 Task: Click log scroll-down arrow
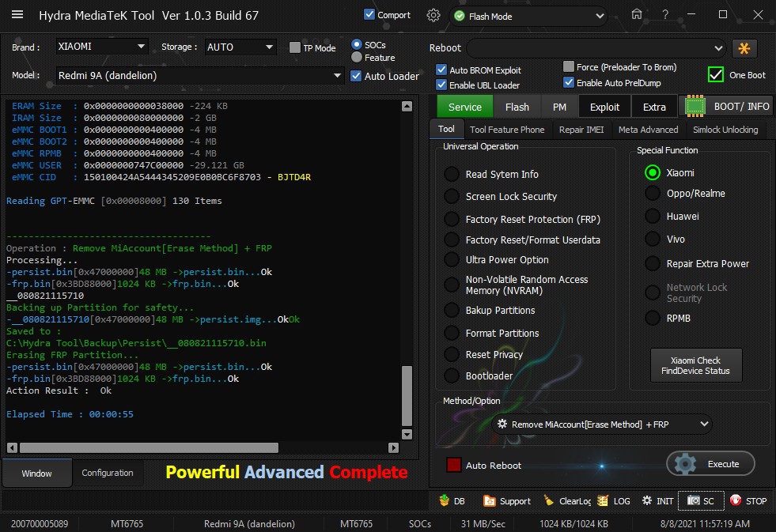[407, 434]
